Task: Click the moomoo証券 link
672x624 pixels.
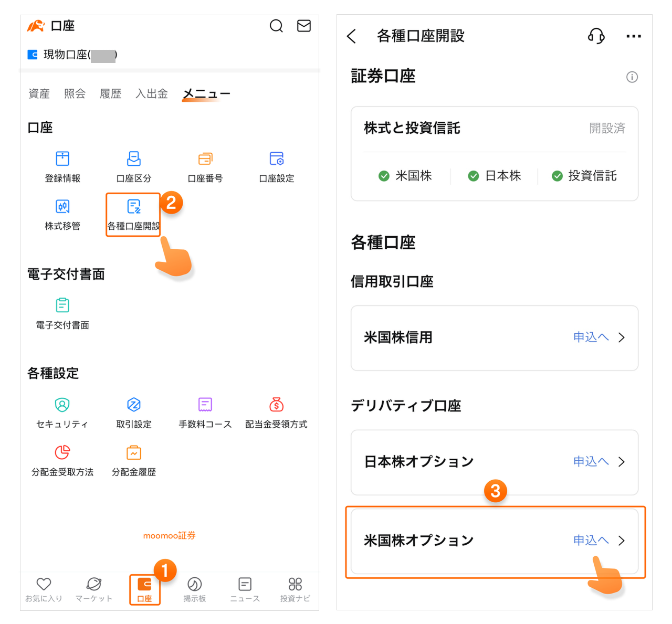Action: [x=169, y=535]
